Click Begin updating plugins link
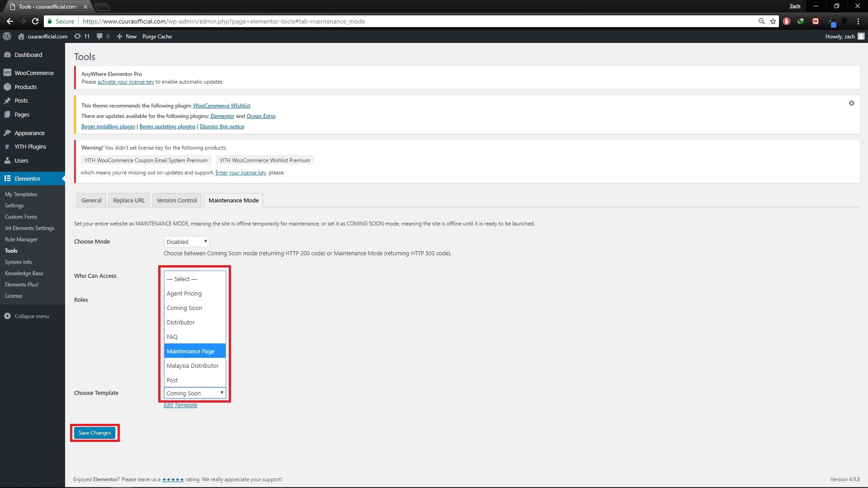This screenshot has width=868, height=488. point(167,127)
